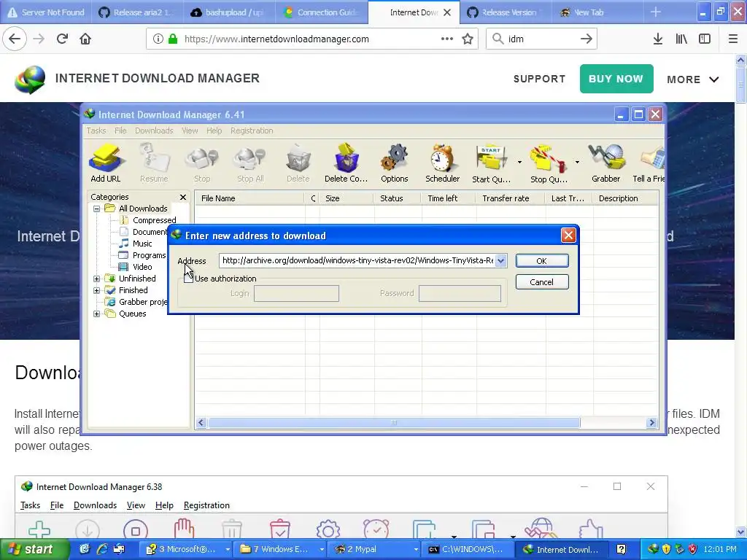Click Cancel in the address dialog
The width and height of the screenshot is (747, 560).
(x=542, y=282)
